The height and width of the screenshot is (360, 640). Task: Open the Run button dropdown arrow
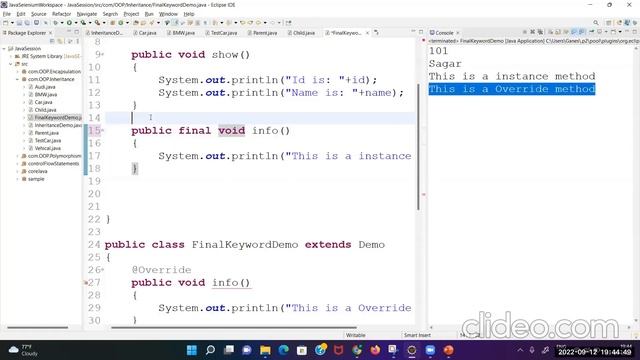[x=76, y=22]
